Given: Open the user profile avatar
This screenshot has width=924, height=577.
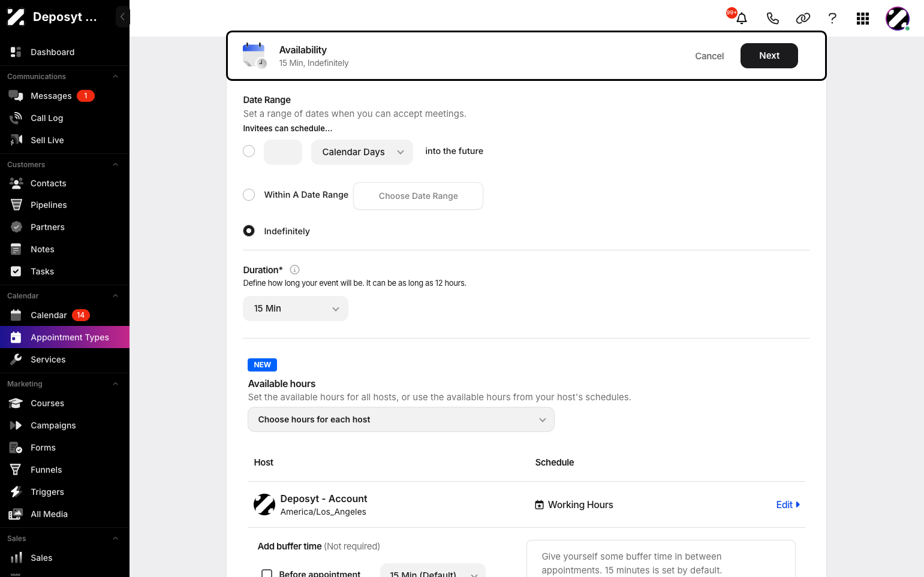Looking at the screenshot, I should point(898,19).
